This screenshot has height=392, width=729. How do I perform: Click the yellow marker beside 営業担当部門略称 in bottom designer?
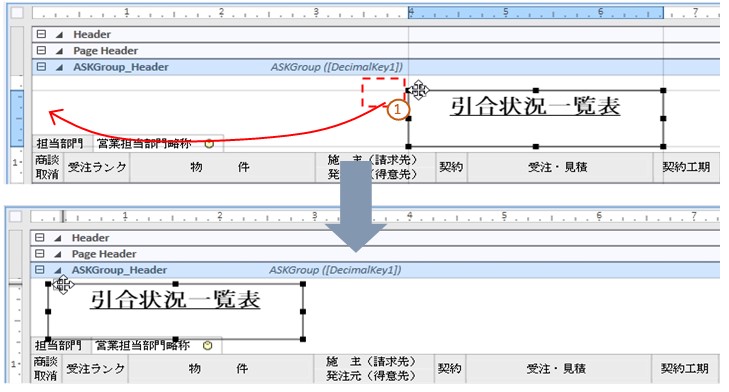coord(208,345)
